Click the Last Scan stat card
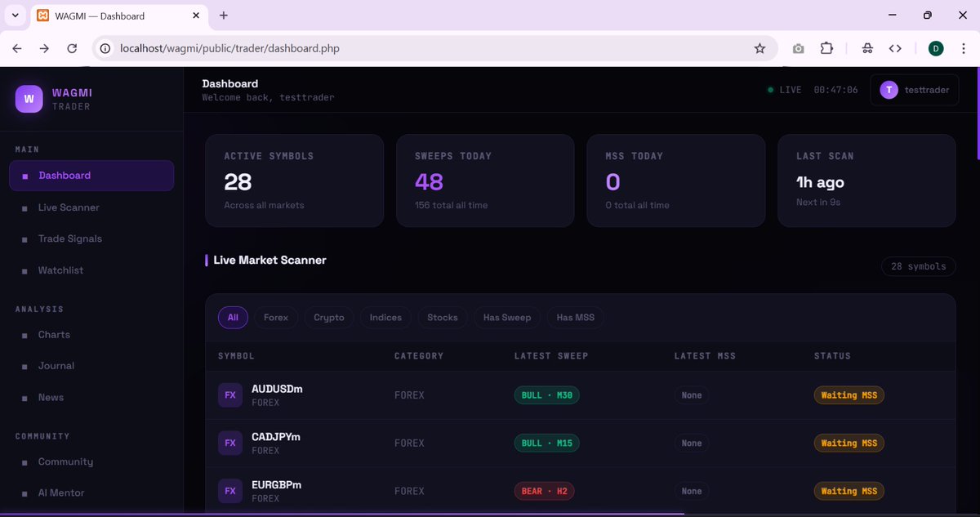Image resolution: width=980 pixels, height=517 pixels. coord(866,181)
